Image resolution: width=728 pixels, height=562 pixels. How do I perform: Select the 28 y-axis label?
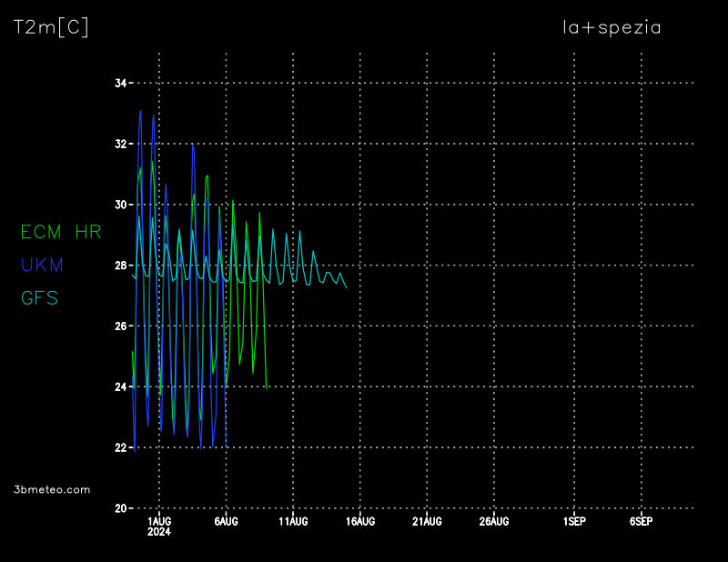(x=120, y=266)
